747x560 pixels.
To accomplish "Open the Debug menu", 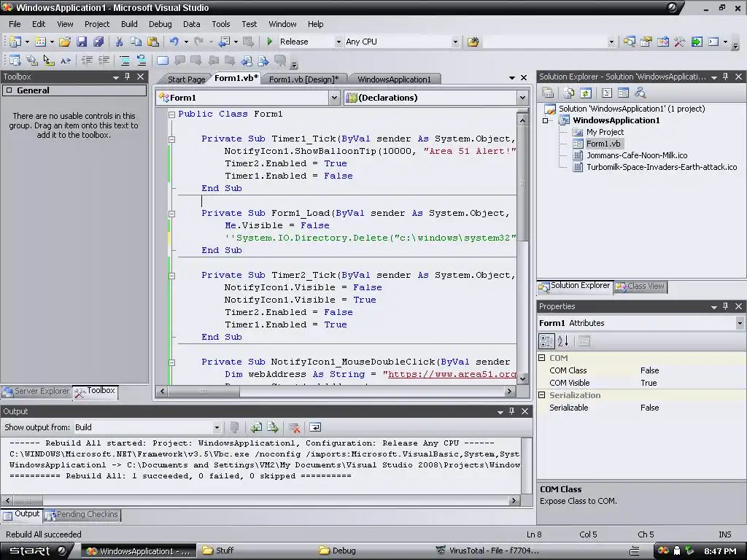I will click(x=160, y=24).
